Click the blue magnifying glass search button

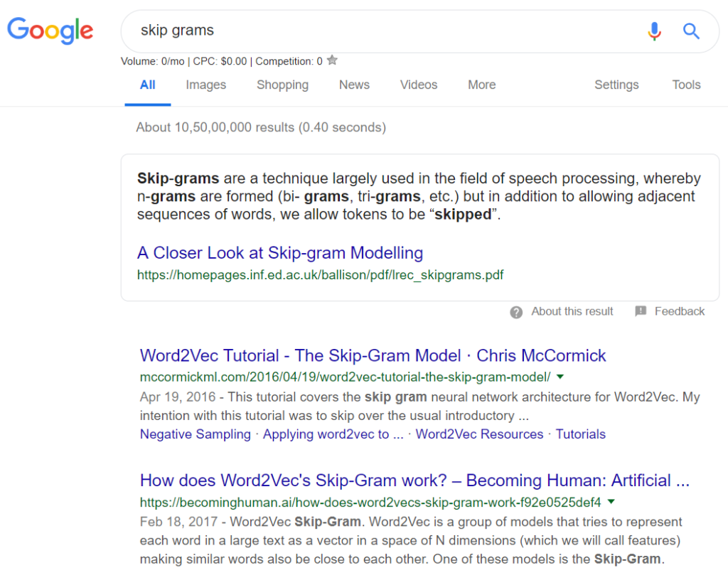click(691, 31)
